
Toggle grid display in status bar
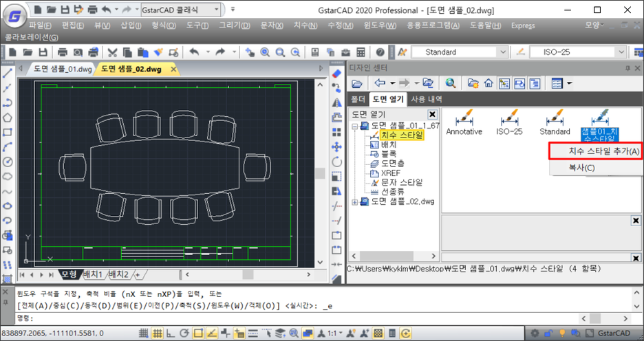tap(158, 333)
